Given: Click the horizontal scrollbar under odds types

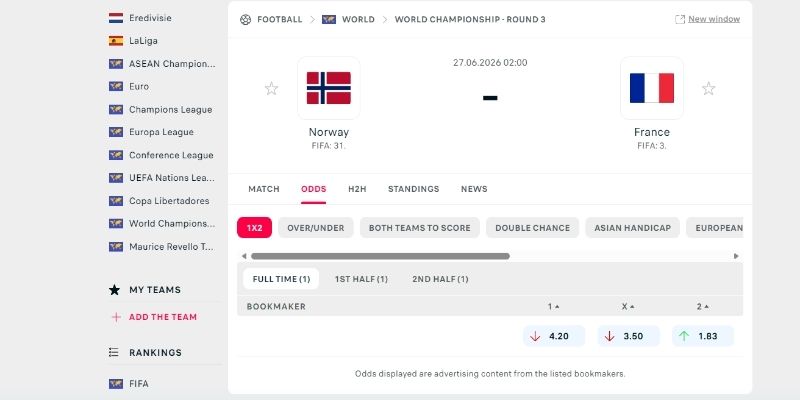Looking at the screenshot, I should 380,256.
